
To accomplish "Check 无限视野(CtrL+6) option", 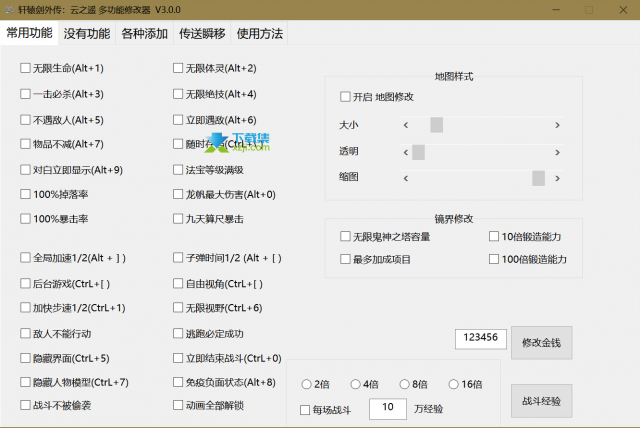I will (x=178, y=308).
